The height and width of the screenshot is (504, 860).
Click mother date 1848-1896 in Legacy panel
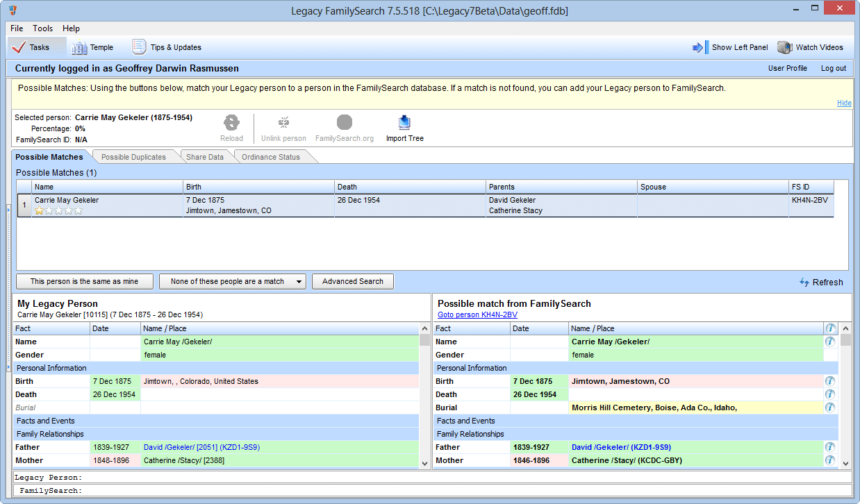click(115, 460)
